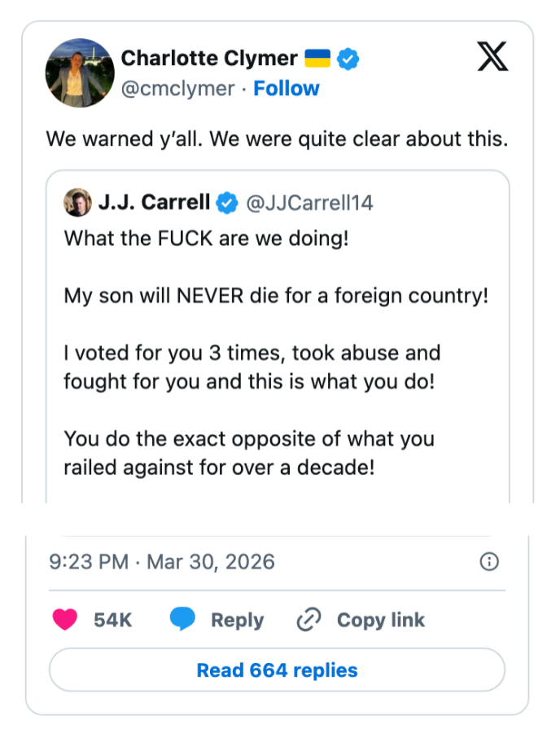
Task: Click the 9:23 PM Mar 30, 2026 timestamp
Action: pyautogui.click(x=162, y=561)
